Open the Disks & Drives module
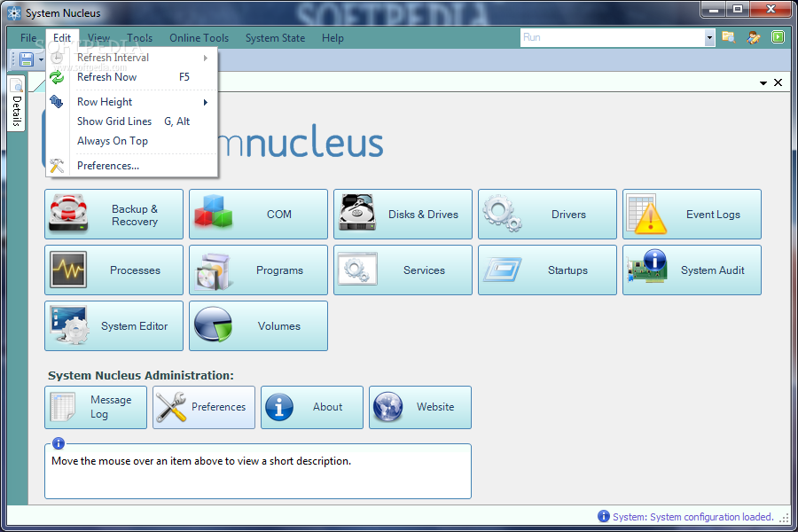 403,215
